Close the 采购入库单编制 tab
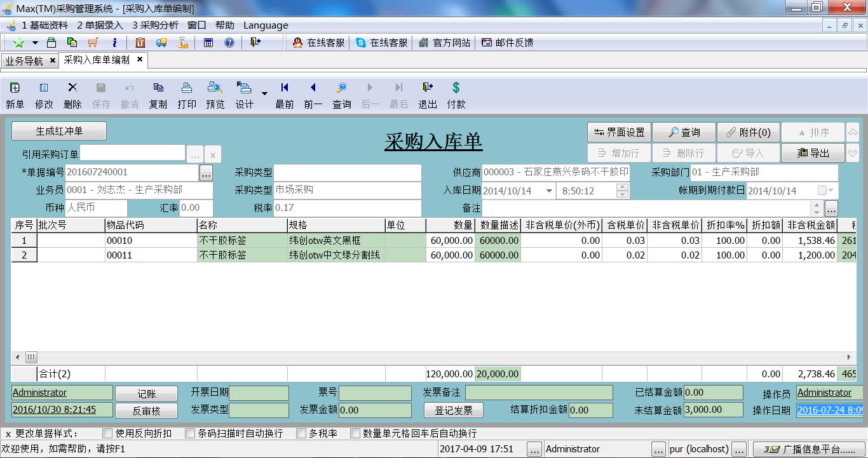Image resolution: width=868 pixels, height=458 pixels. [140, 60]
